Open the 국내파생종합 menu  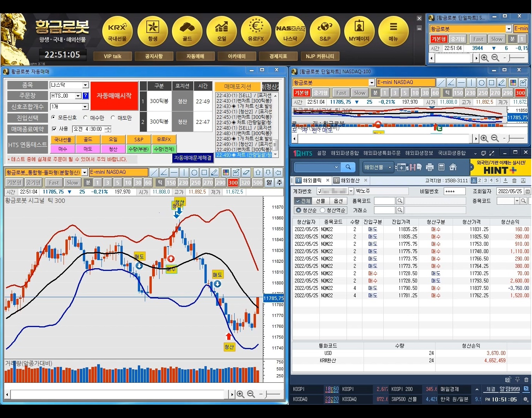pos(452,153)
